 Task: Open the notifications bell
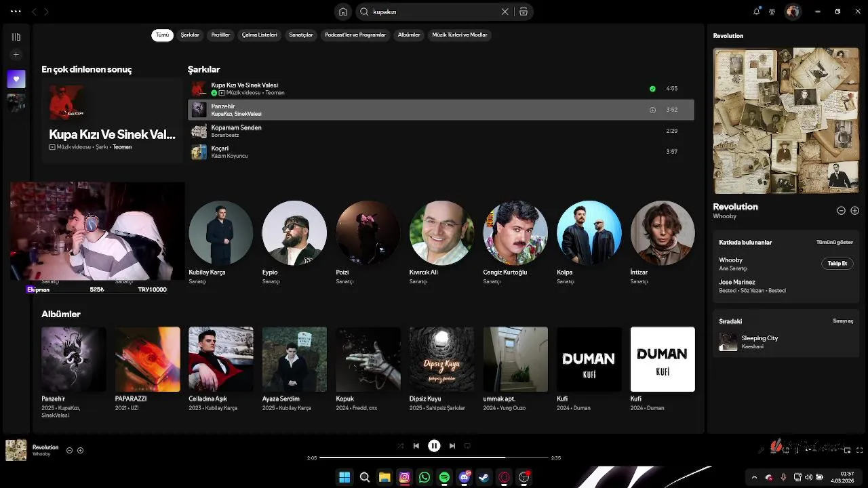[x=757, y=12]
